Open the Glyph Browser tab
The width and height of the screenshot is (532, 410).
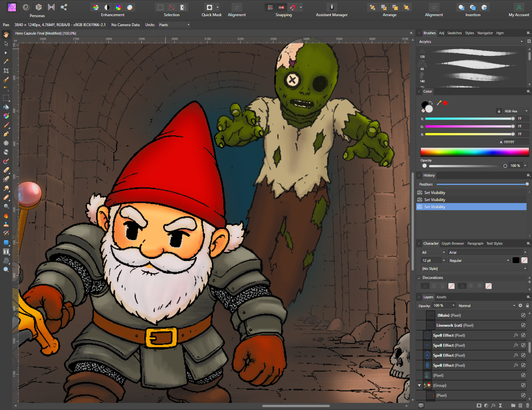click(x=453, y=243)
